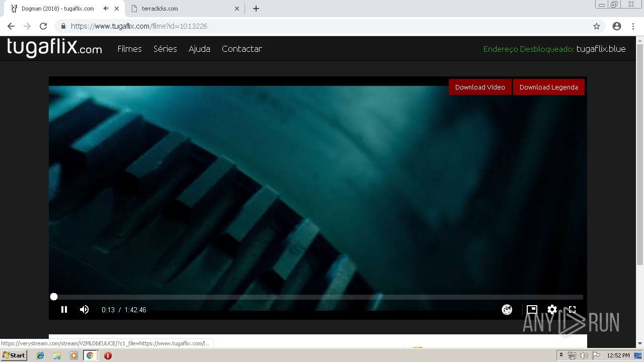The width and height of the screenshot is (644, 362).
Task: Open the Windows Start menu
Action: (x=14, y=355)
